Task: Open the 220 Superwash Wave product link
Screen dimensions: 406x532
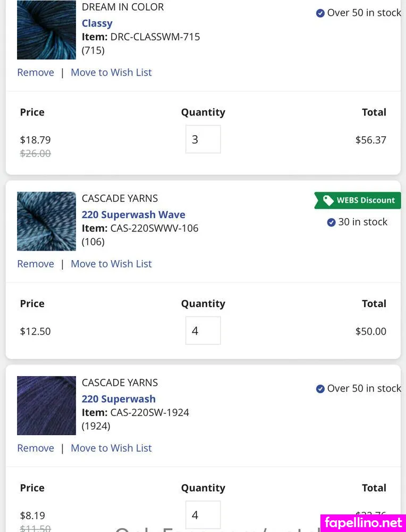Action: point(133,215)
